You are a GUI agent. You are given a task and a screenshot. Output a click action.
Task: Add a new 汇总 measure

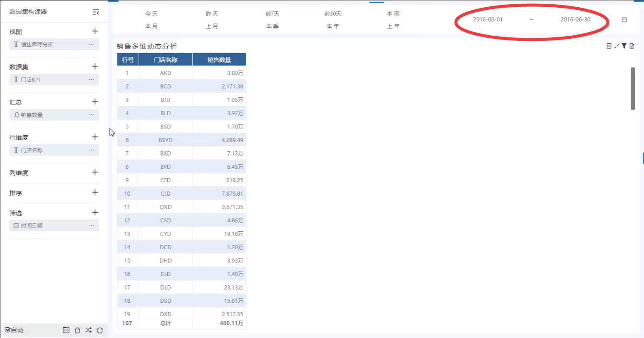click(95, 102)
